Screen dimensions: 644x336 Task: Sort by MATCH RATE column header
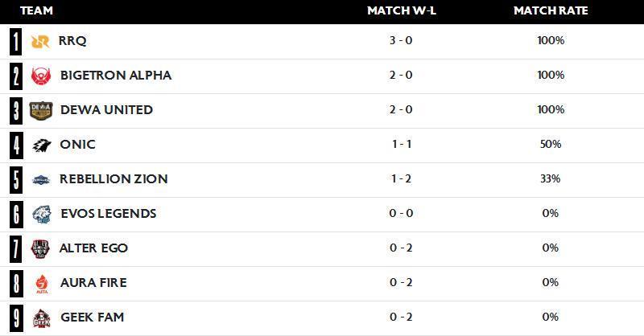click(551, 10)
